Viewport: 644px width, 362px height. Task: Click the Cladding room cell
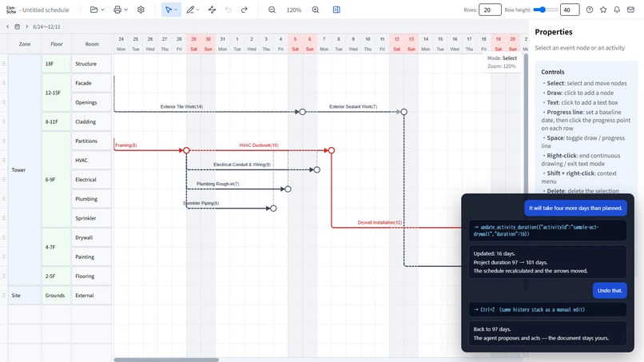point(92,121)
